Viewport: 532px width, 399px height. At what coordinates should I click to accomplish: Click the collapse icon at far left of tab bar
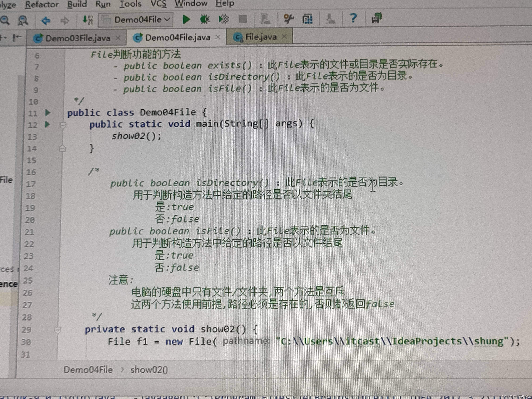tap(3, 38)
